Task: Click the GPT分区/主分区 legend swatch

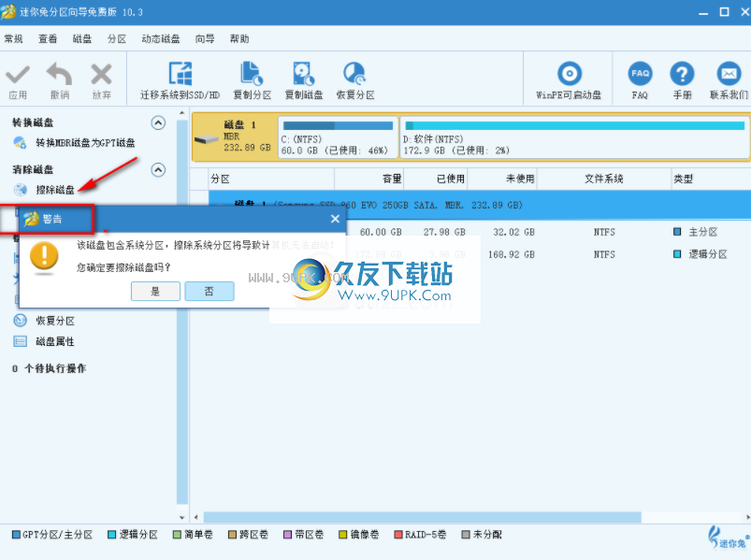Action: pos(16,535)
